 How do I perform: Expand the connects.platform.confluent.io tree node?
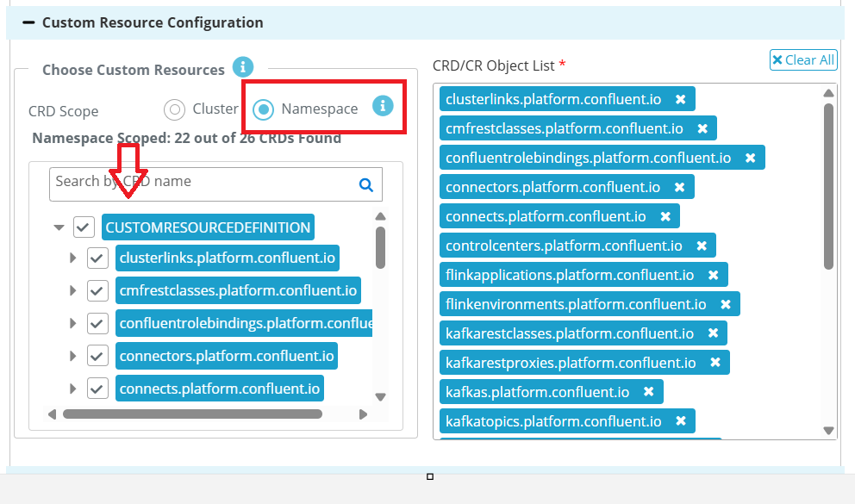72,389
